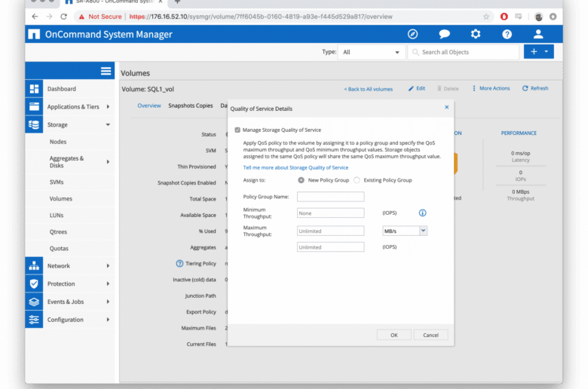The image size is (588, 389).
Task: Open the user account icon
Action: tap(538, 34)
